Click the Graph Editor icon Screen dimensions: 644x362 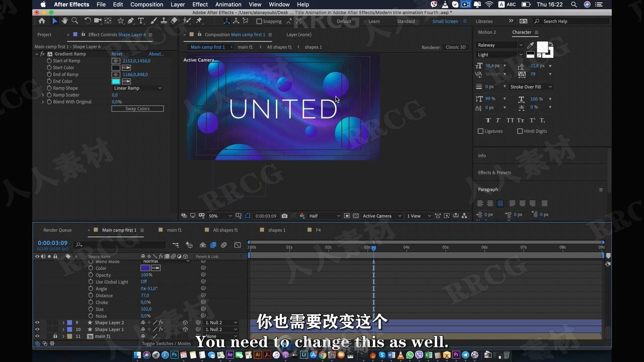pos(237,245)
